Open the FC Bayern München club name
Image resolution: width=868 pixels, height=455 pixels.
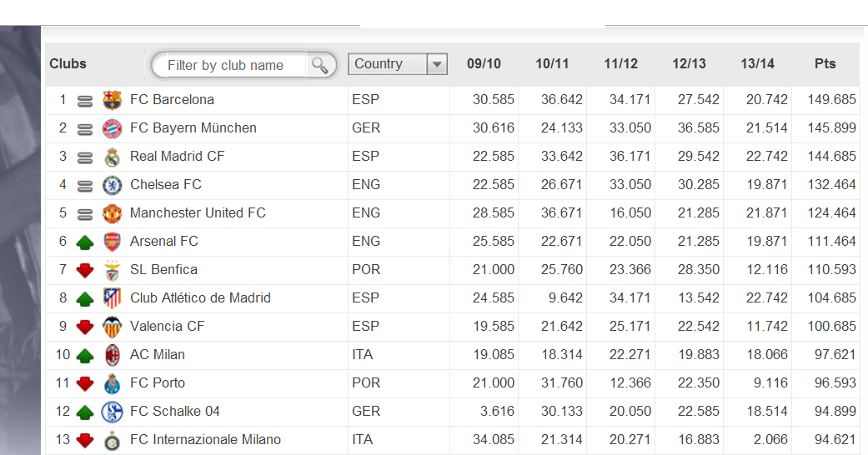(x=193, y=127)
